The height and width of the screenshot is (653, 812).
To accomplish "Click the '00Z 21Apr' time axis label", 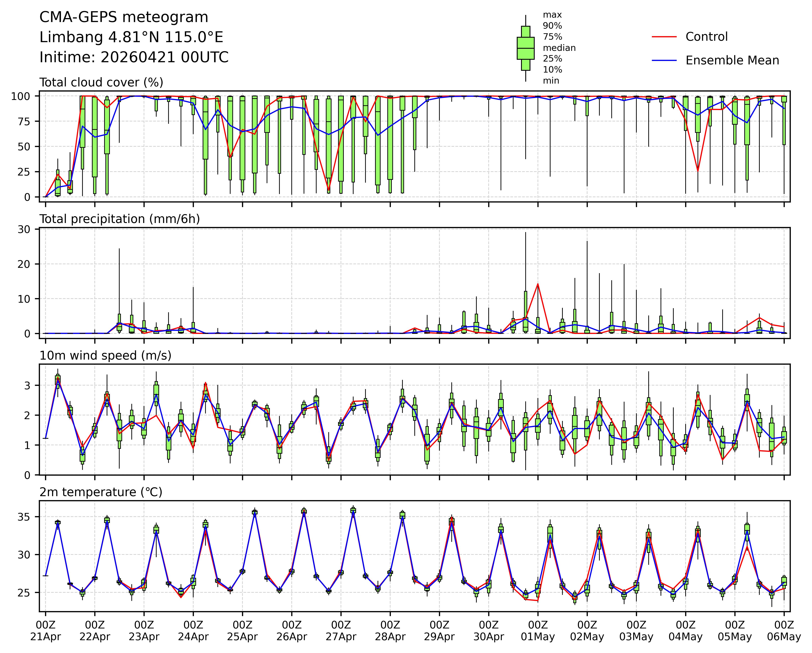I will pyautogui.click(x=46, y=631).
